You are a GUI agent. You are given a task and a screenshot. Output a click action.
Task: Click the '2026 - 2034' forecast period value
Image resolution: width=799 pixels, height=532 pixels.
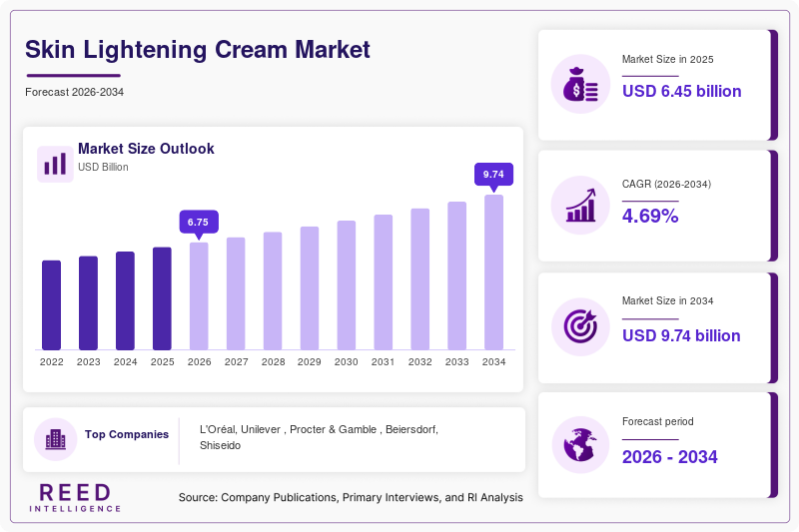click(669, 457)
